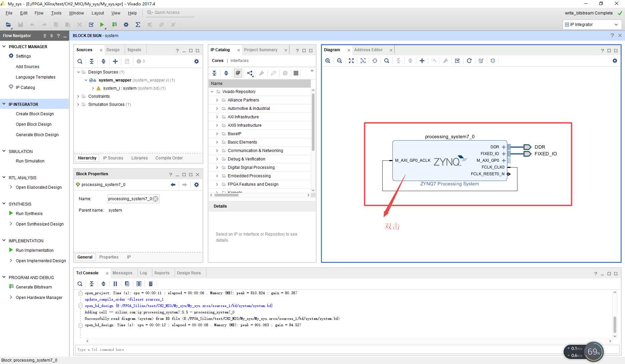The height and width of the screenshot is (364, 625).
Task: Open the Sources panel settings gear
Action: 197,61
